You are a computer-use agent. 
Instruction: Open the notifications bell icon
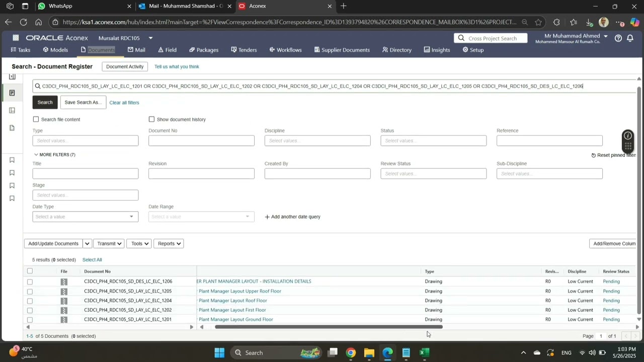[630, 38]
